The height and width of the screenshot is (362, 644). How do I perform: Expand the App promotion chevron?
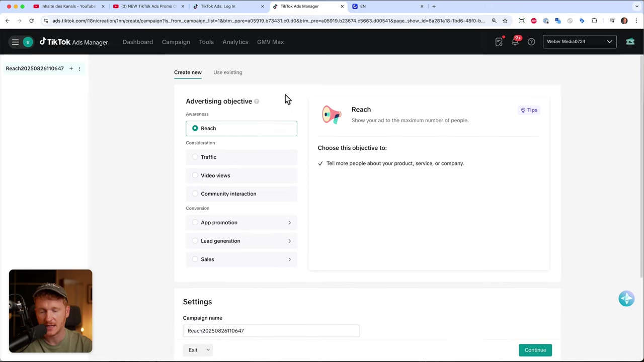[x=289, y=223]
